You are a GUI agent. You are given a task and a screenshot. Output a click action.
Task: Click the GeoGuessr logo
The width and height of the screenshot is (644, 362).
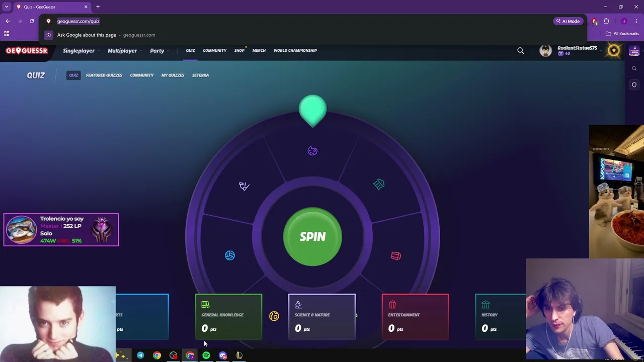pyautogui.click(x=27, y=51)
